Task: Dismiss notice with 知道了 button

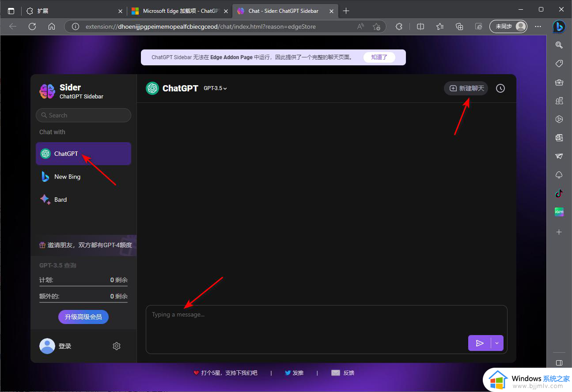Action: (x=379, y=57)
